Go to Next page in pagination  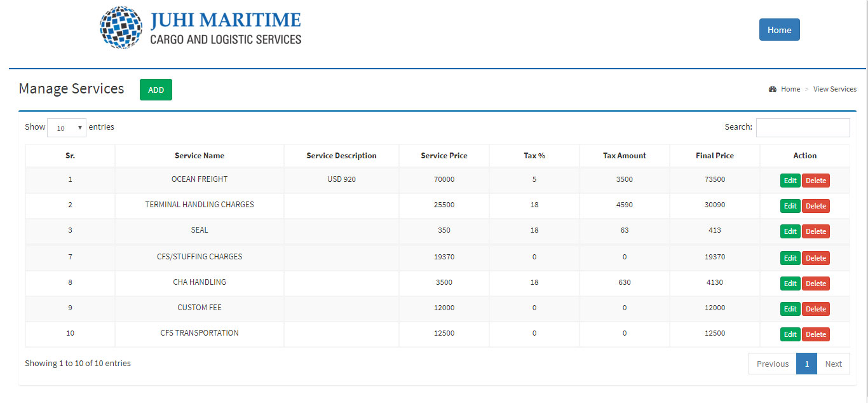833,364
